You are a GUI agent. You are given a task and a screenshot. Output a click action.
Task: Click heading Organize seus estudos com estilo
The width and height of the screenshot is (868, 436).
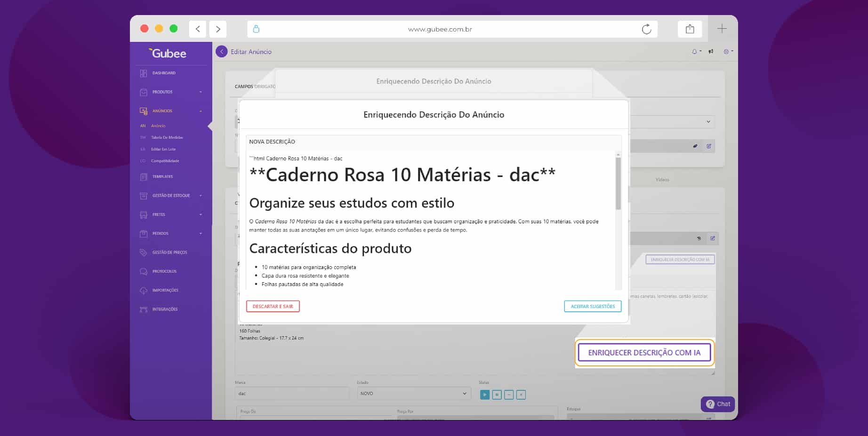point(352,203)
